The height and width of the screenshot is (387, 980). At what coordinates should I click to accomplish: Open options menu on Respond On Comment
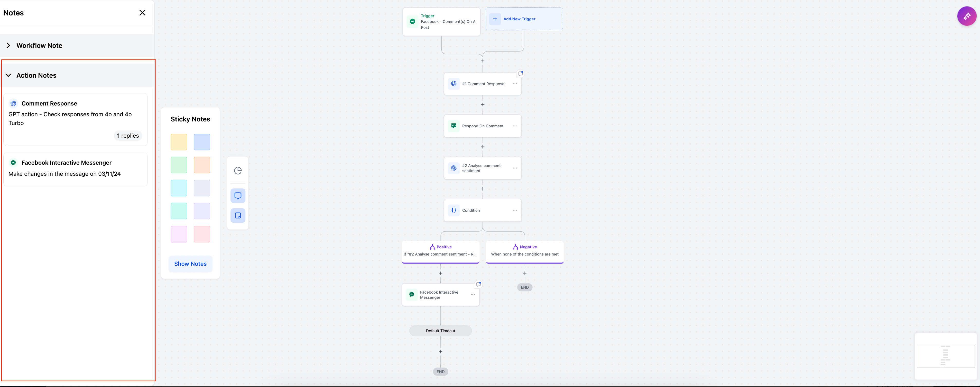[515, 126]
